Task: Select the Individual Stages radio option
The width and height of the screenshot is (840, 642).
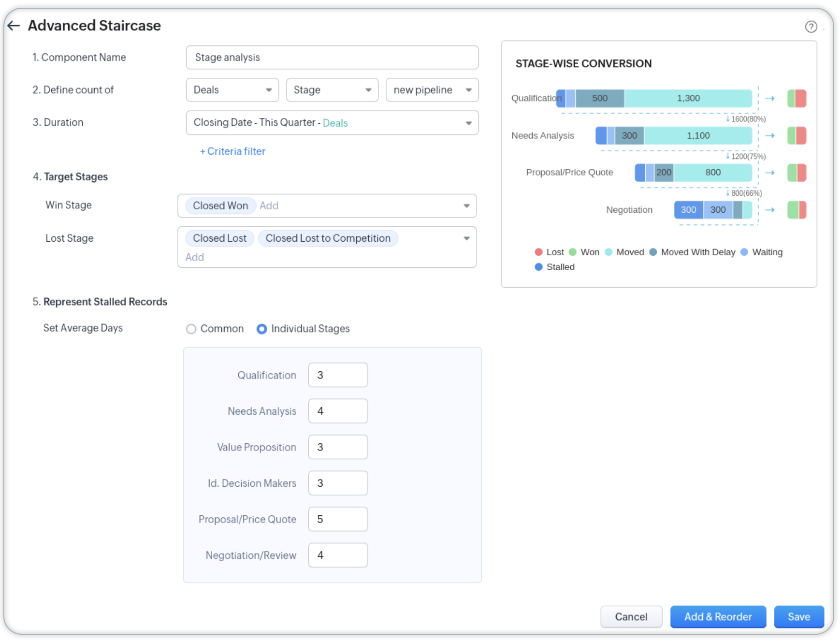Action: pyautogui.click(x=261, y=329)
